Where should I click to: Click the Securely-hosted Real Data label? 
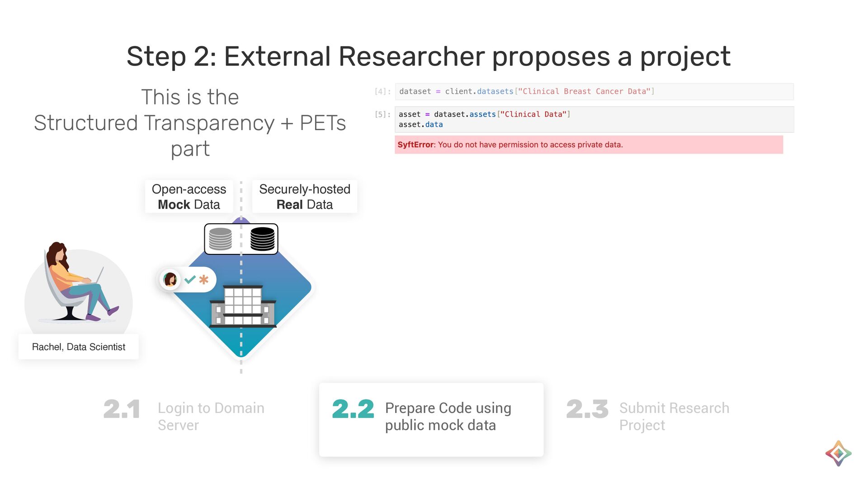[x=304, y=197]
